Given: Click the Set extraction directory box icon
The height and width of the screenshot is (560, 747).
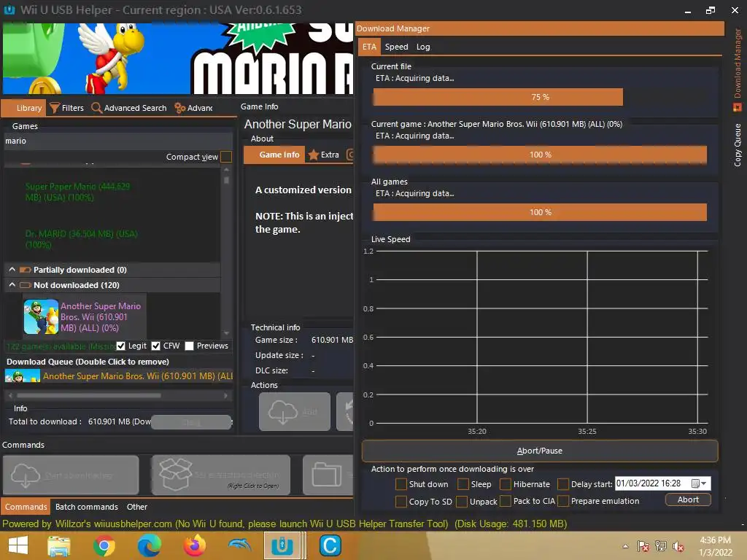Looking at the screenshot, I should pyautogui.click(x=175, y=474).
